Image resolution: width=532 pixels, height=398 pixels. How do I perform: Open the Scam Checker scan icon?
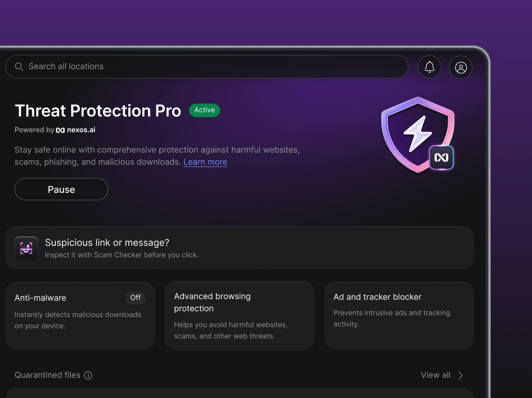coord(26,248)
